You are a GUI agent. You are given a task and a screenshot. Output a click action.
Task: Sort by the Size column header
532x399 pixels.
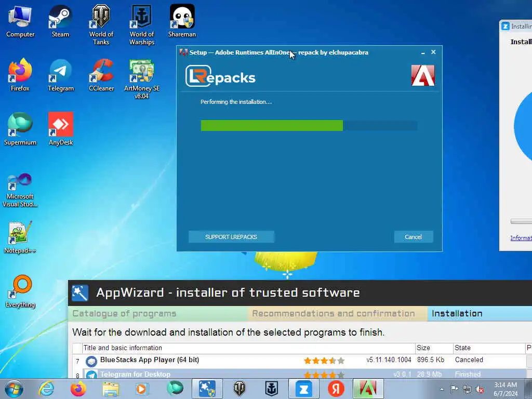[x=434, y=348]
